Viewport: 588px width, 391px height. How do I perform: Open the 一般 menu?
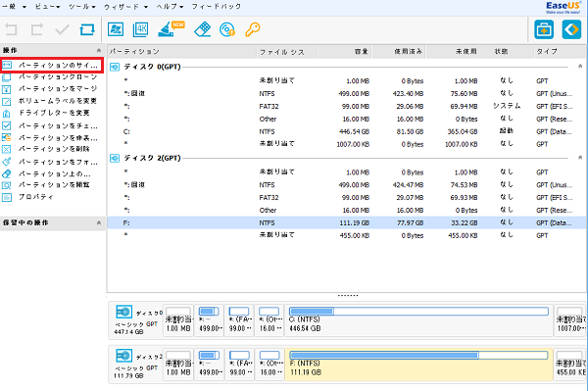coord(14,7)
